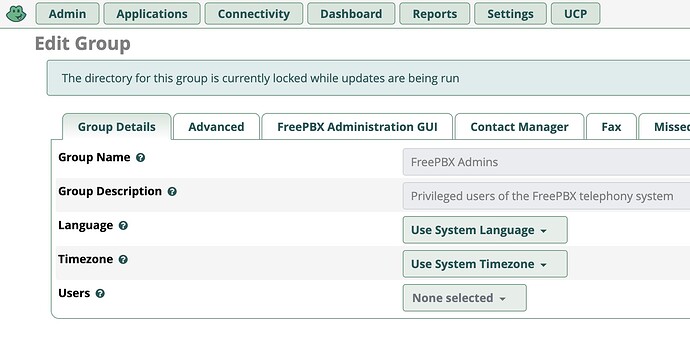Click the Users help question icon
Screen dimensions: 690x360
point(100,293)
